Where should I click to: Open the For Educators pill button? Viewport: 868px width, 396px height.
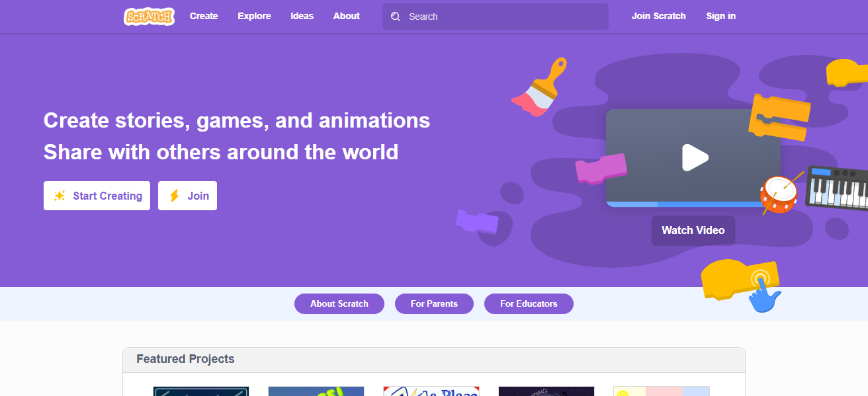point(529,303)
